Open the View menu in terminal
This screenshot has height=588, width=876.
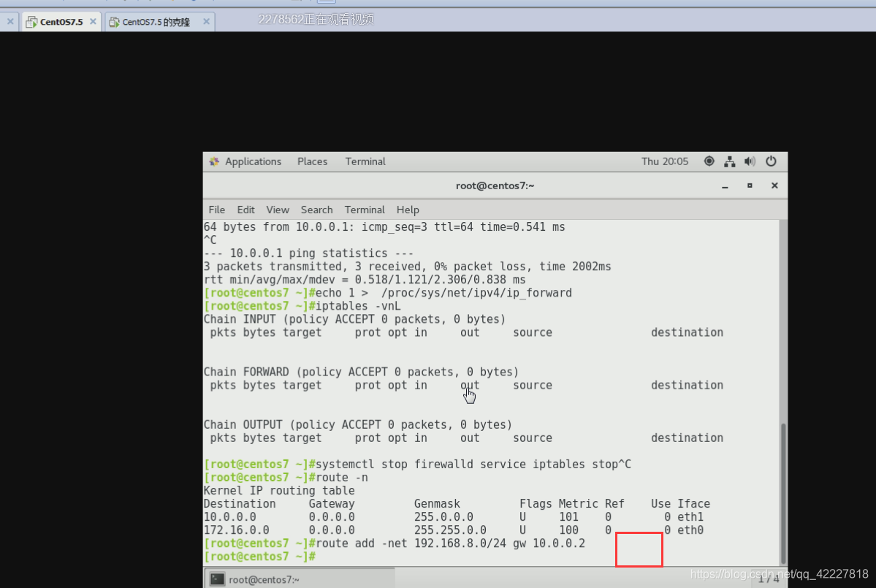click(x=278, y=210)
